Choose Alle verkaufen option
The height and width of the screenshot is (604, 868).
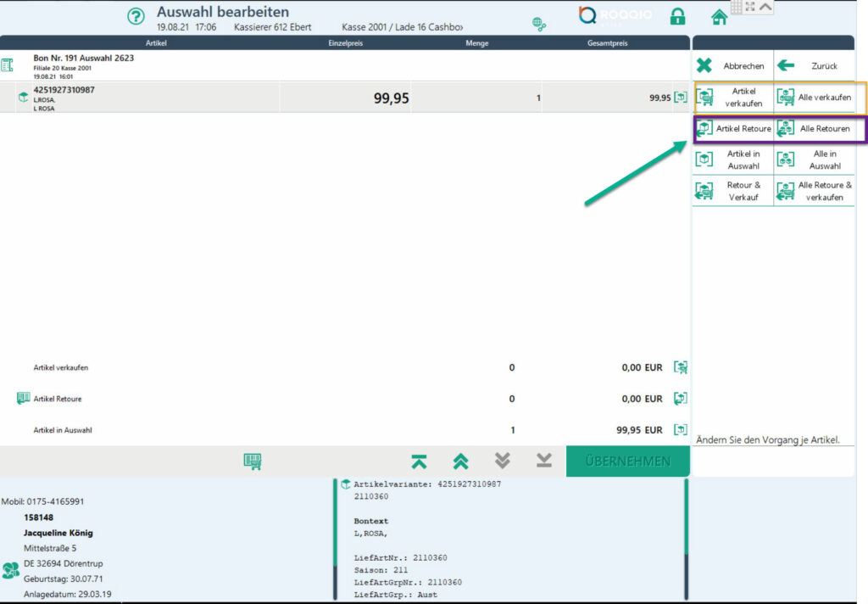pyautogui.click(x=815, y=98)
